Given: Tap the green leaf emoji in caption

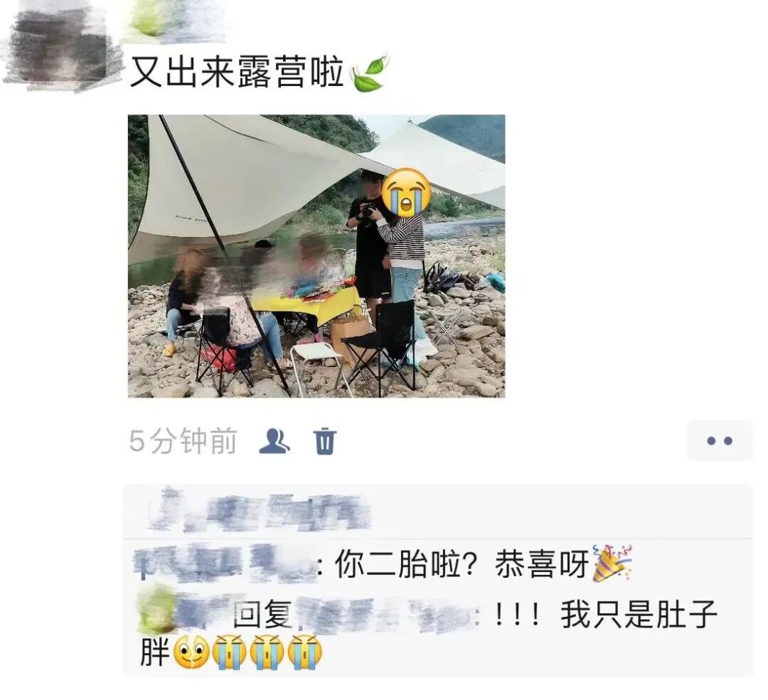Looking at the screenshot, I should point(369,73).
